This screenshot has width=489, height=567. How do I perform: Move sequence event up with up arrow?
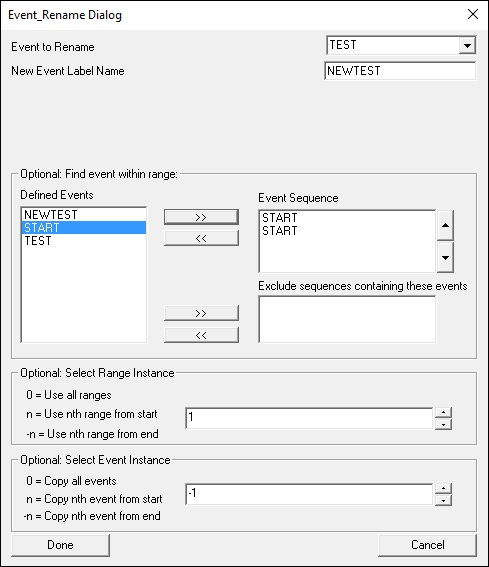[445, 225]
